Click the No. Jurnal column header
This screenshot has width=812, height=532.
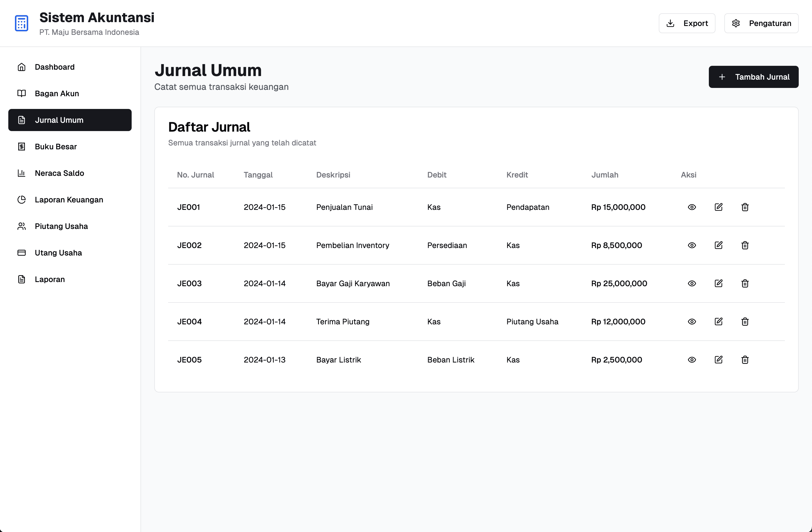(196, 175)
